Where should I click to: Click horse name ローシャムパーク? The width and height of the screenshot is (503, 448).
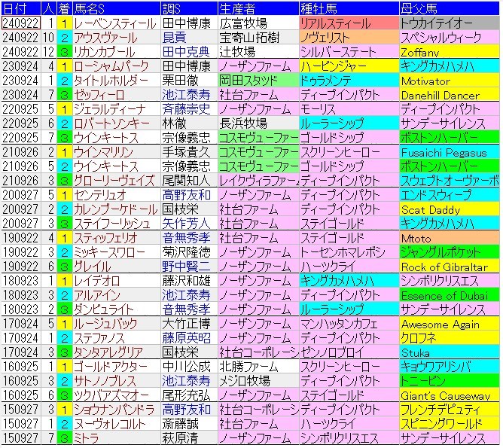[111, 66]
